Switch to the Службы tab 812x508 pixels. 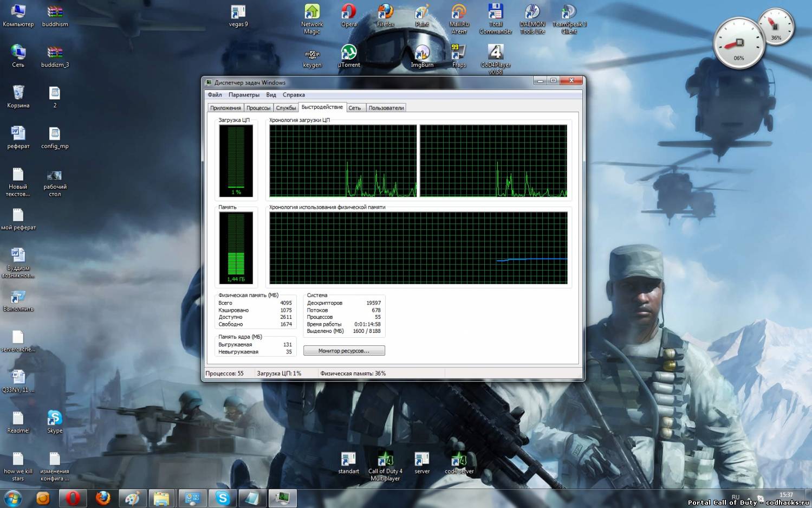[286, 108]
